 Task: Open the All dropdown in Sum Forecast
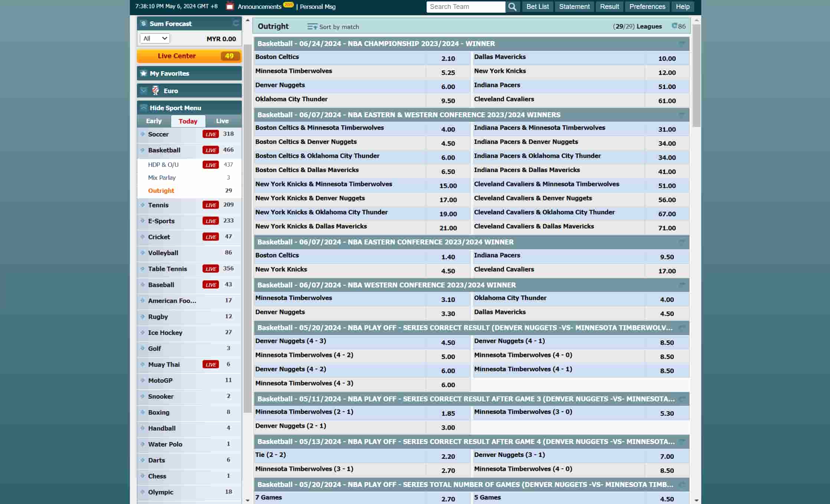[x=155, y=38]
